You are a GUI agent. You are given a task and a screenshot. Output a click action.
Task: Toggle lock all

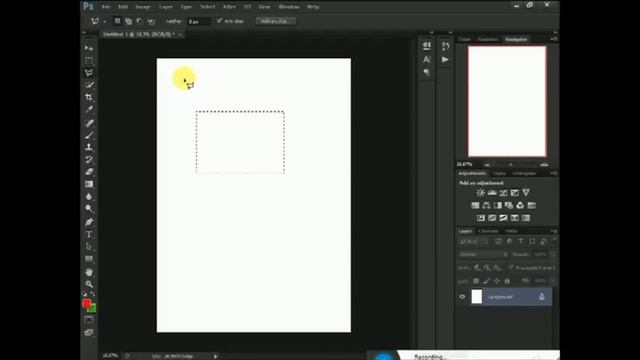pos(507,281)
